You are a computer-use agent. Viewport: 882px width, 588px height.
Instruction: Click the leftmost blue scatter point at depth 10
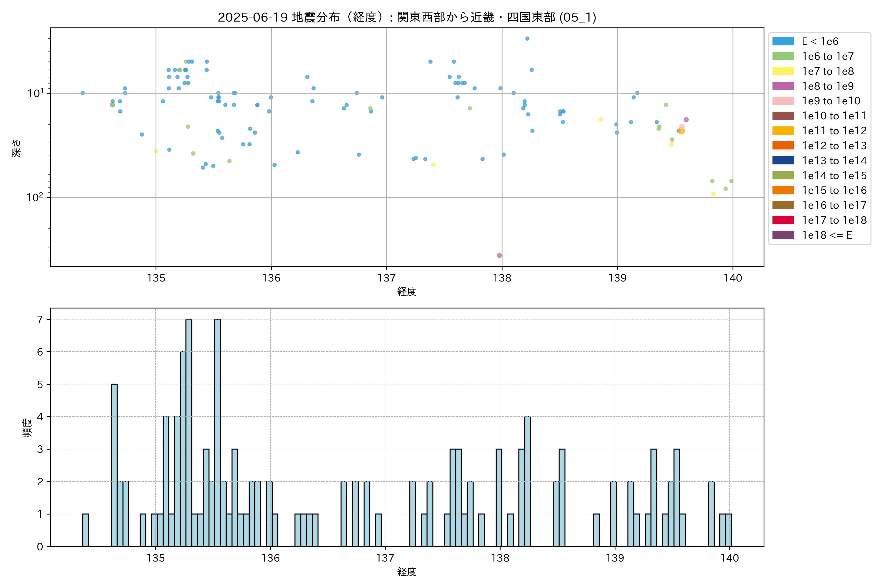[x=83, y=93]
